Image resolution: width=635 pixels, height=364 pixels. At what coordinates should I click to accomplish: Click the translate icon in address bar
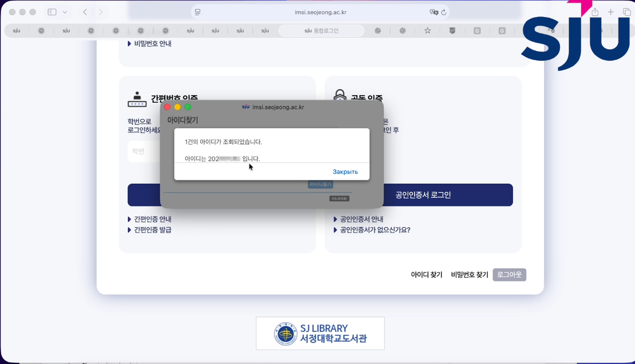pyautogui.click(x=434, y=12)
